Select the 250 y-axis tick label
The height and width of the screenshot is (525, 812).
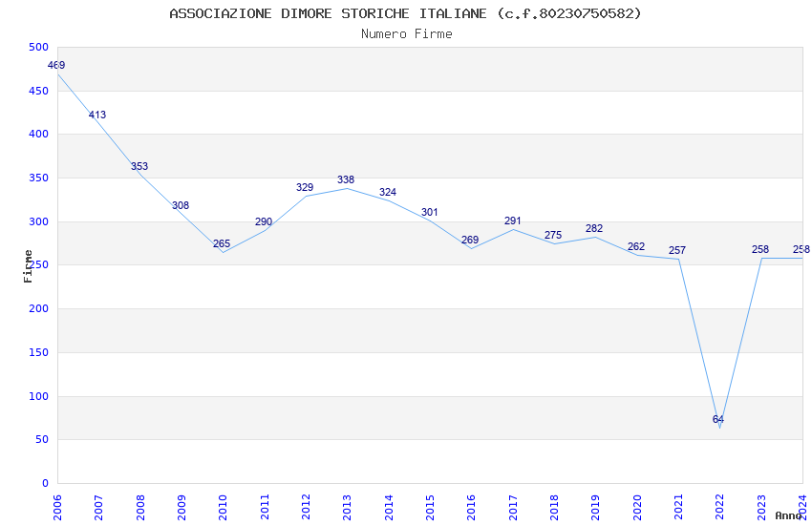[39, 264]
